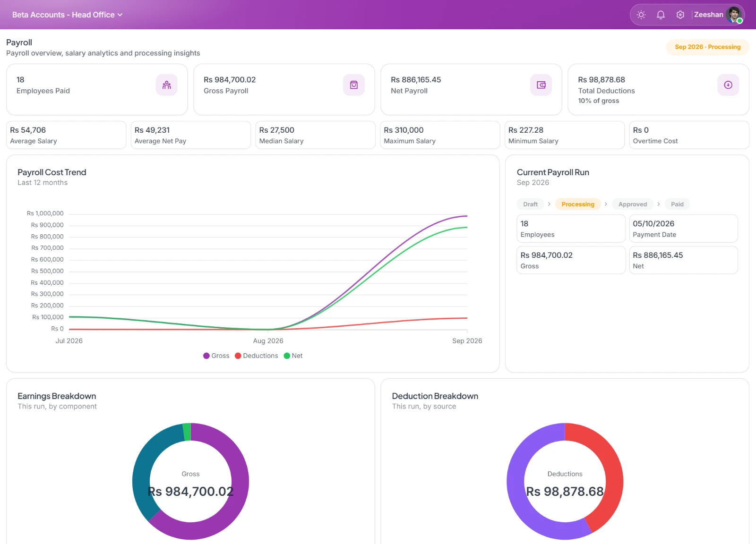
Task: Click the Minimum Salary Rs 227.28 card
Action: coord(565,135)
